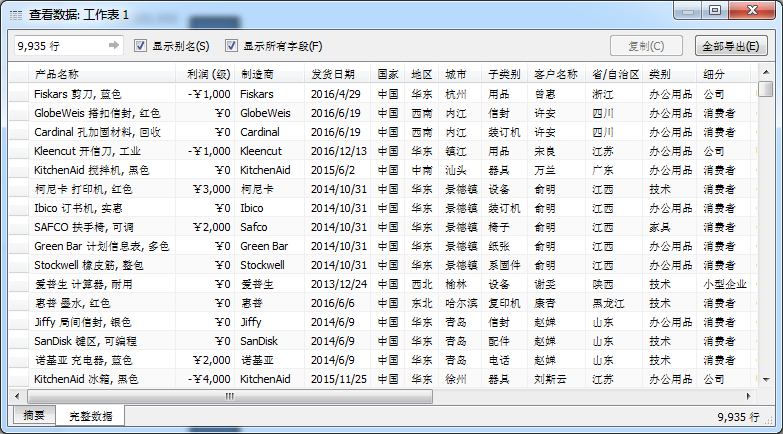Click the 国家 column header
Viewport: 783px width, 434px height.
pos(388,74)
